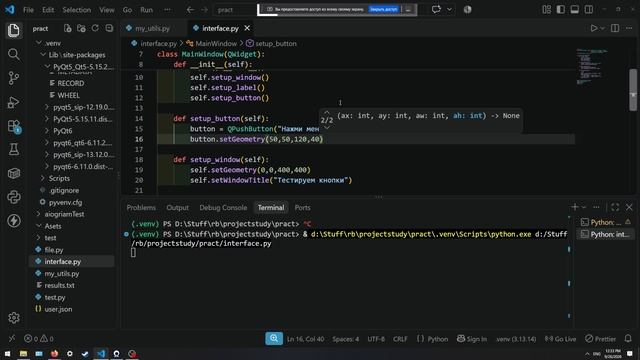Expand the aiogriamTest folder
Image resolution: width=640 pixels, height=360 pixels.
(39, 214)
